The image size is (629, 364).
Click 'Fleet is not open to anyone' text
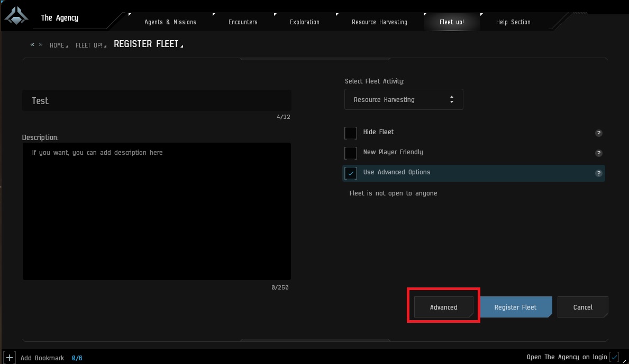coord(393,193)
